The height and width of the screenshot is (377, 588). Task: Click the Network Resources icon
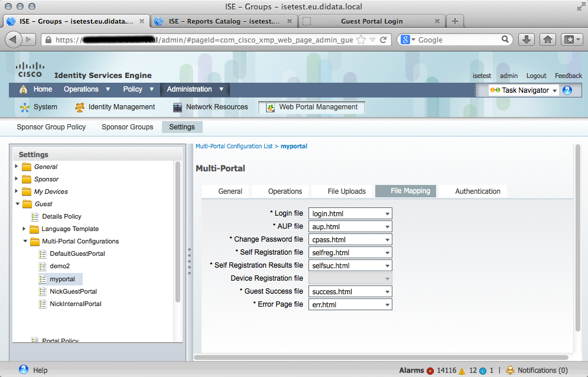(x=177, y=108)
